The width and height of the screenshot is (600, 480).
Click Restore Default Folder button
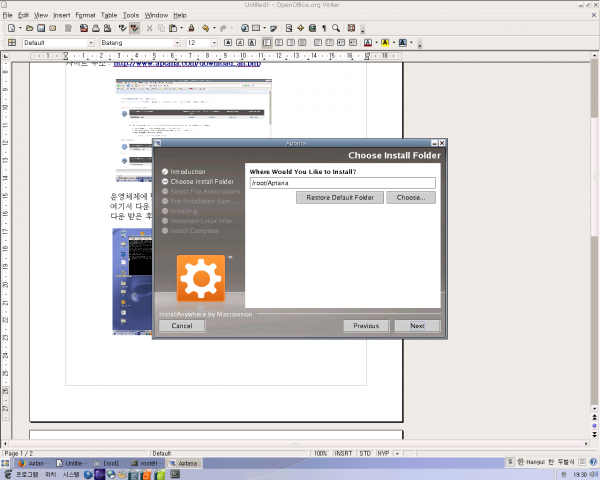(x=340, y=198)
